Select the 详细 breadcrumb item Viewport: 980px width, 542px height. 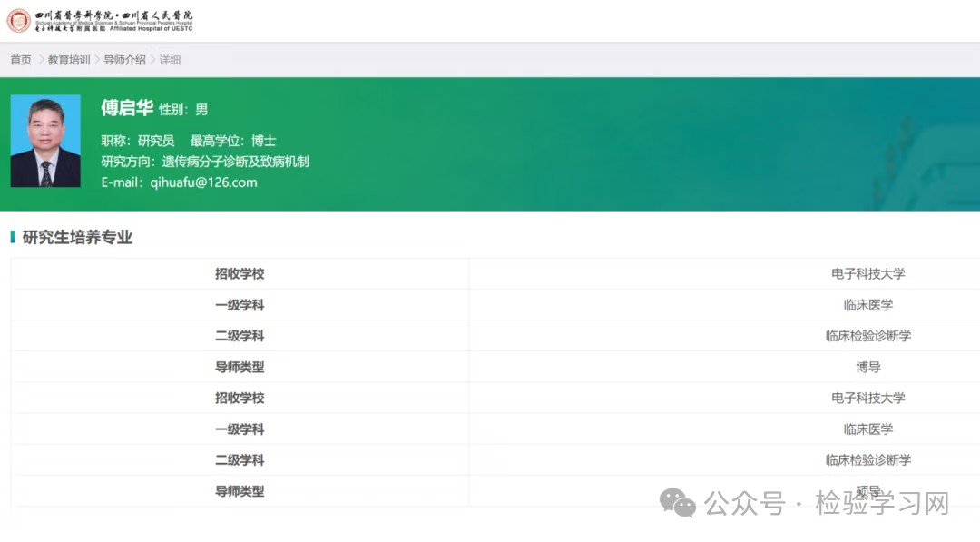click(x=170, y=60)
